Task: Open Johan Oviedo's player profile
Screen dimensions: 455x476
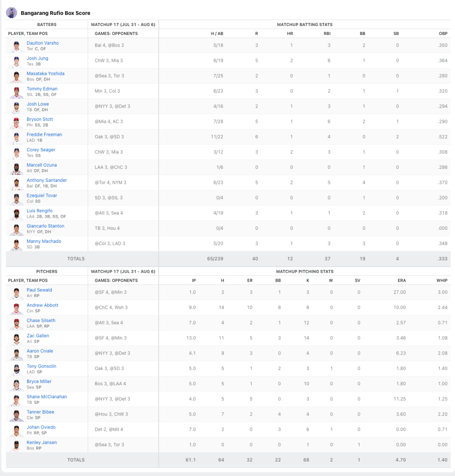Action: 41,427
